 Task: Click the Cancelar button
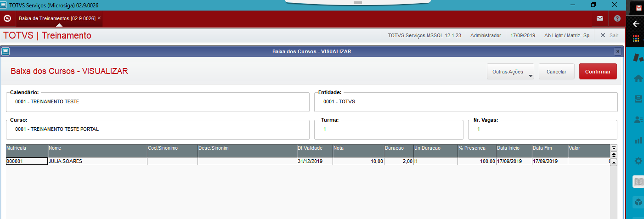pos(556,72)
